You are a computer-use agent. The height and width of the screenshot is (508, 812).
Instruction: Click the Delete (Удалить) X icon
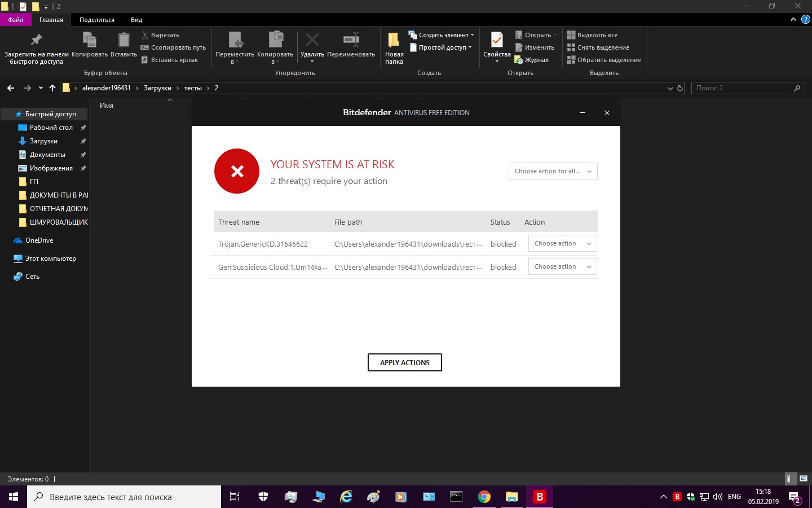pos(312,40)
